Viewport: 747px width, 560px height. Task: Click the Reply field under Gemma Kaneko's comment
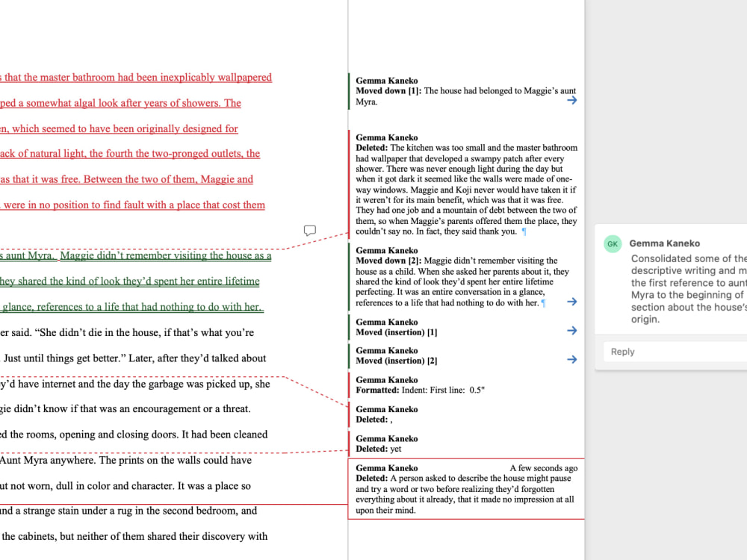click(672, 351)
